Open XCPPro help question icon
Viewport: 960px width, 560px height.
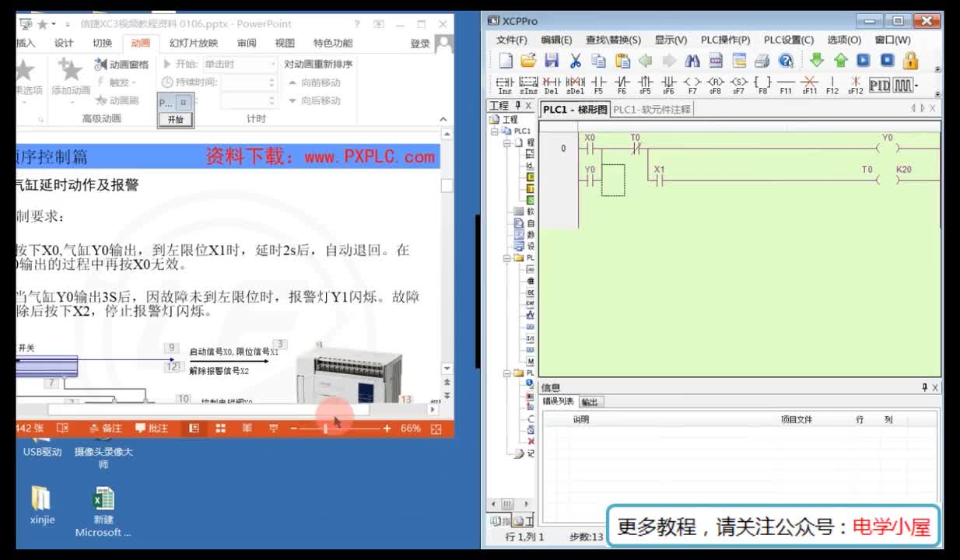click(x=786, y=61)
